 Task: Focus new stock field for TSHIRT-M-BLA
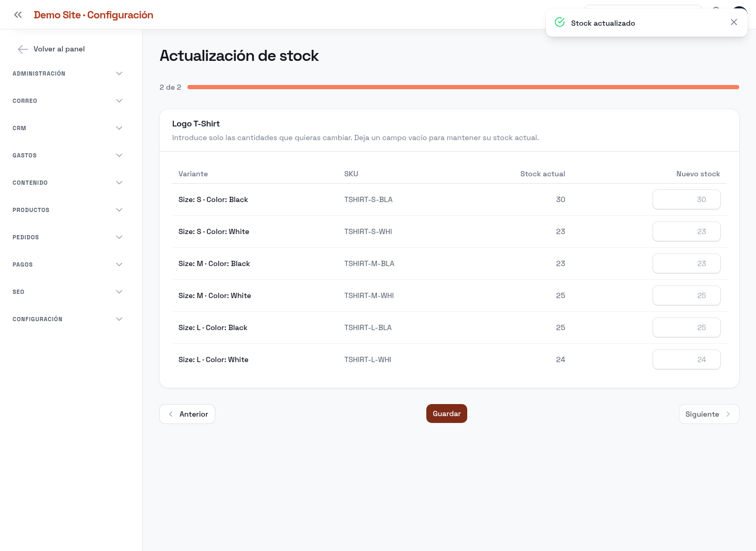click(687, 263)
